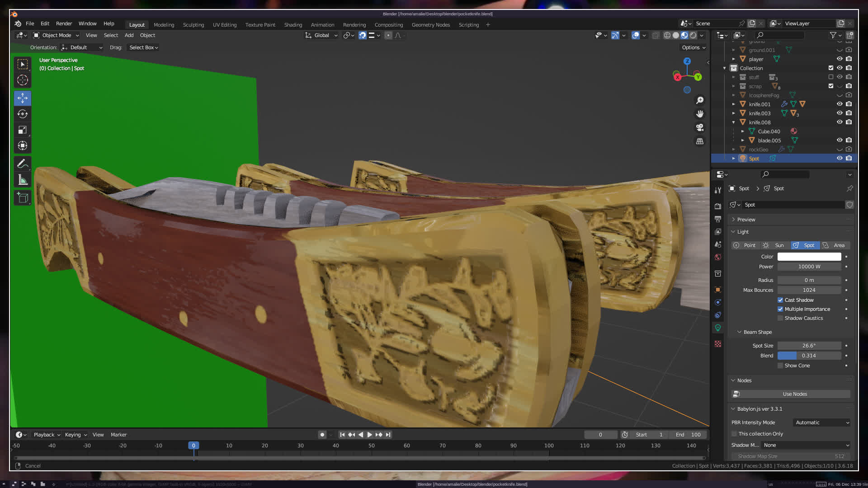Image resolution: width=868 pixels, height=488 pixels.
Task: Select the 3D Cursor tool
Action: (x=23, y=80)
